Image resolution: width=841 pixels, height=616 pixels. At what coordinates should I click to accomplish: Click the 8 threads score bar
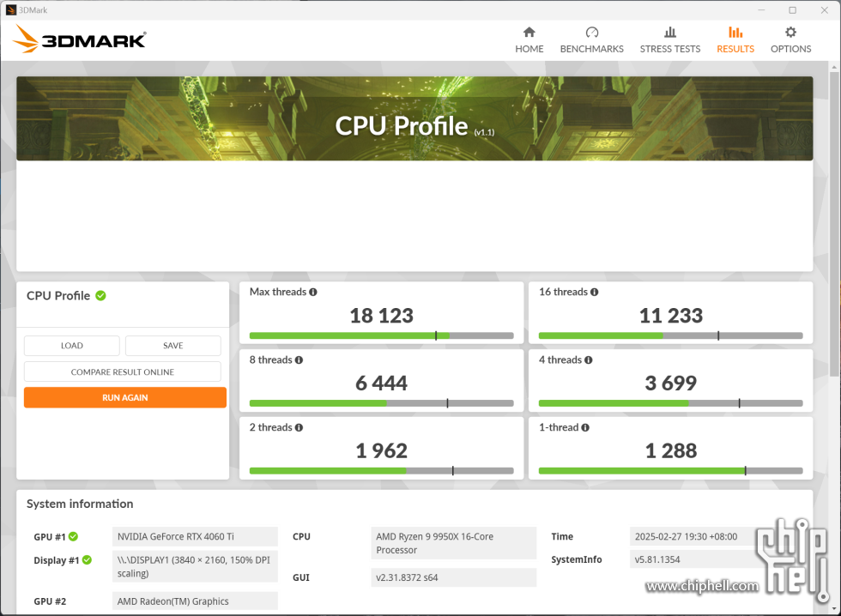pos(381,403)
